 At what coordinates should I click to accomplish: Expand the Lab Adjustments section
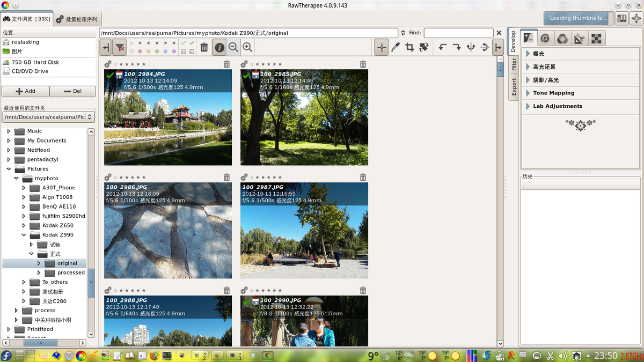(x=580, y=106)
